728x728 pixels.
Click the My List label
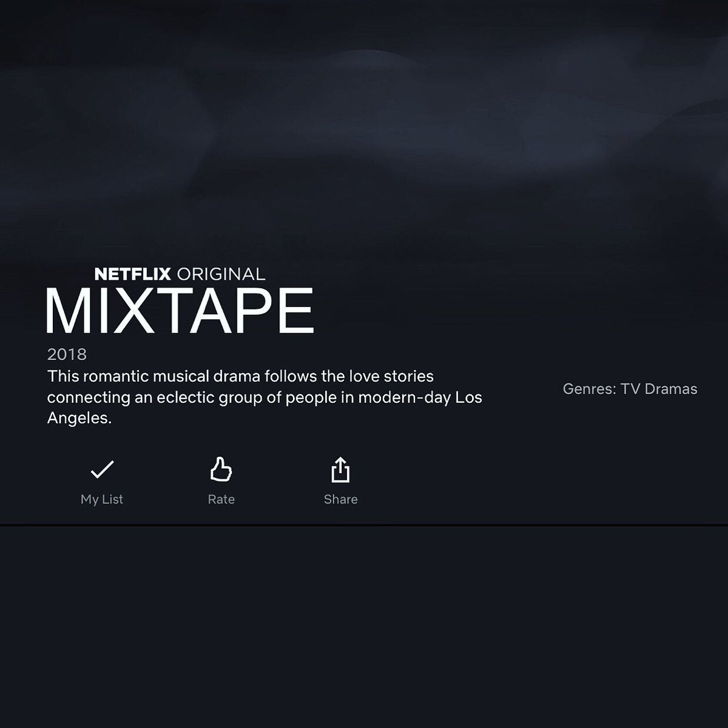coord(102,499)
